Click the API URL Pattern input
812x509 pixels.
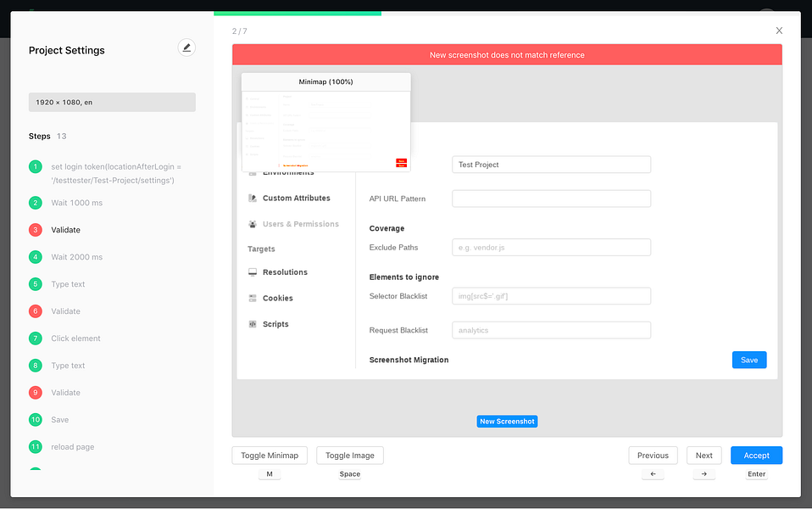(x=551, y=199)
